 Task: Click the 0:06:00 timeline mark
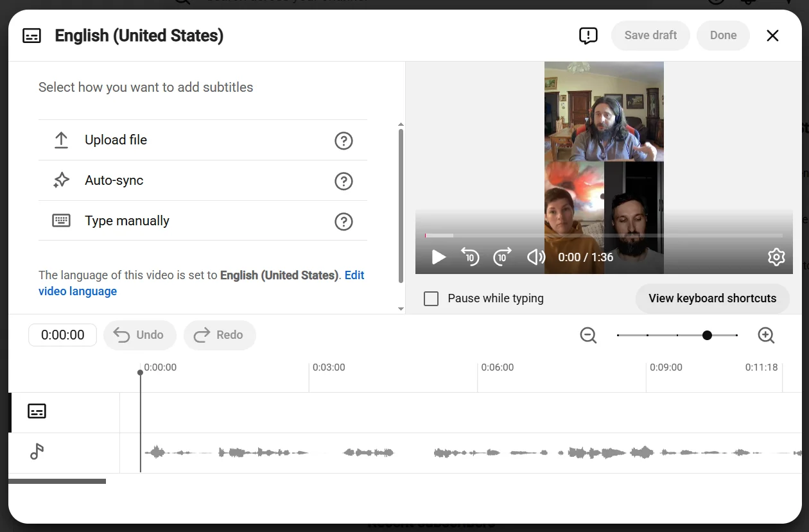point(498,368)
